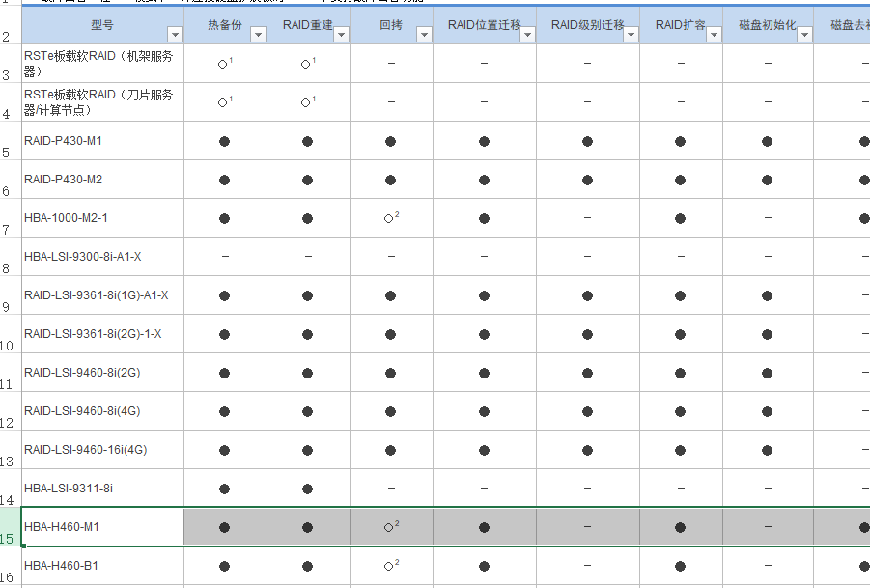Select the 型号 header cell
The image size is (870, 588).
point(102,25)
